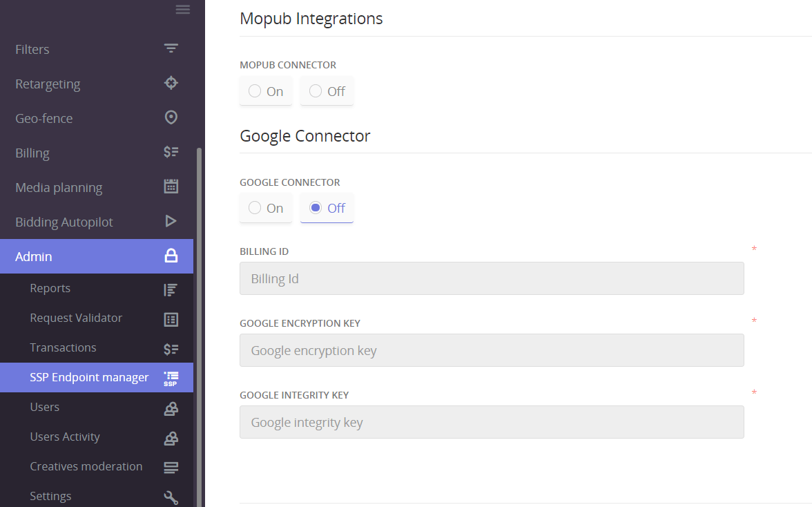Click the Billing Id input field

[x=492, y=278]
